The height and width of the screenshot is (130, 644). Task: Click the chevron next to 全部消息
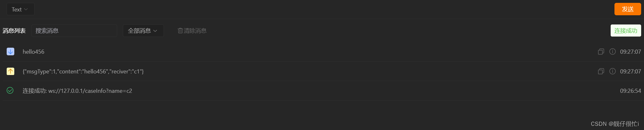pyautogui.click(x=155, y=31)
